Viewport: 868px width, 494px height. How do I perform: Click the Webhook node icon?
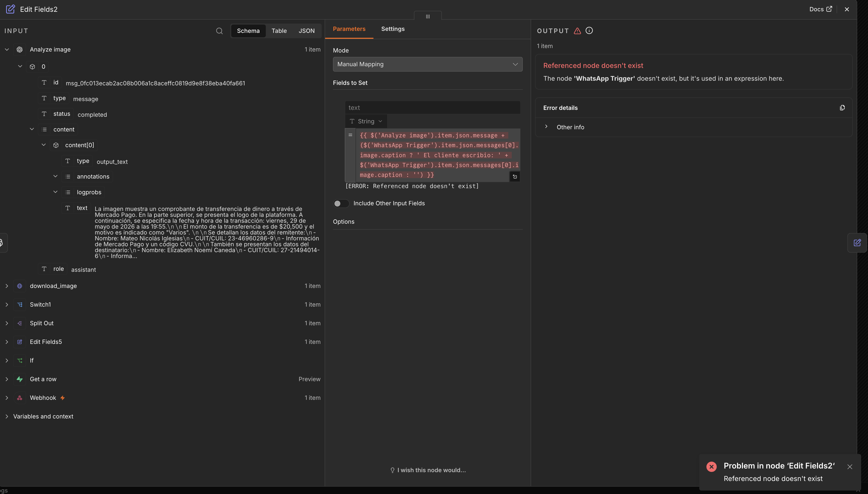coord(20,398)
